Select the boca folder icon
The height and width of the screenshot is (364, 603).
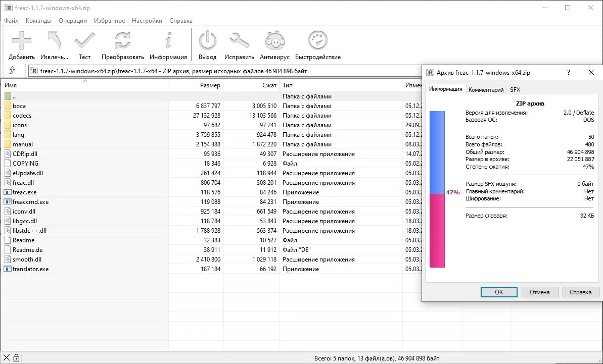[x=8, y=106]
